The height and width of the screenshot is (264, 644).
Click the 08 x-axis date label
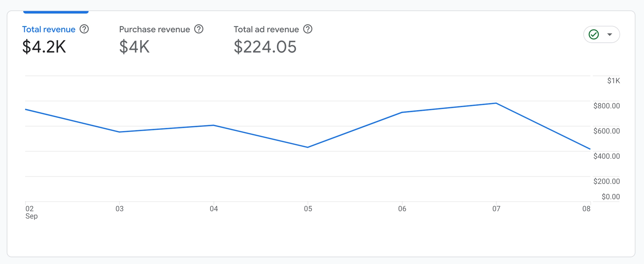(x=586, y=209)
